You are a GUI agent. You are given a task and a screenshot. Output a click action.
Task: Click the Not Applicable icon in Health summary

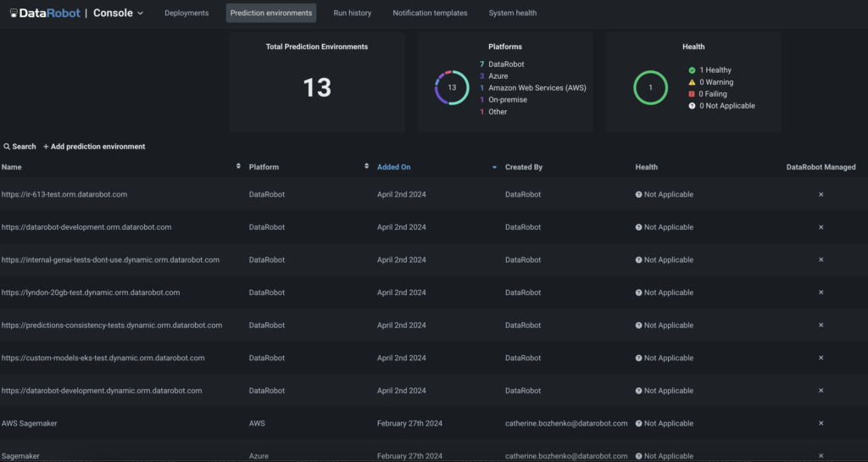click(692, 106)
